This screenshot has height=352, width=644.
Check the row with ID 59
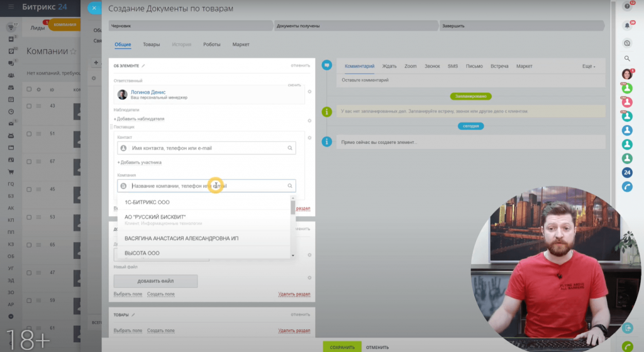pyautogui.click(x=29, y=300)
